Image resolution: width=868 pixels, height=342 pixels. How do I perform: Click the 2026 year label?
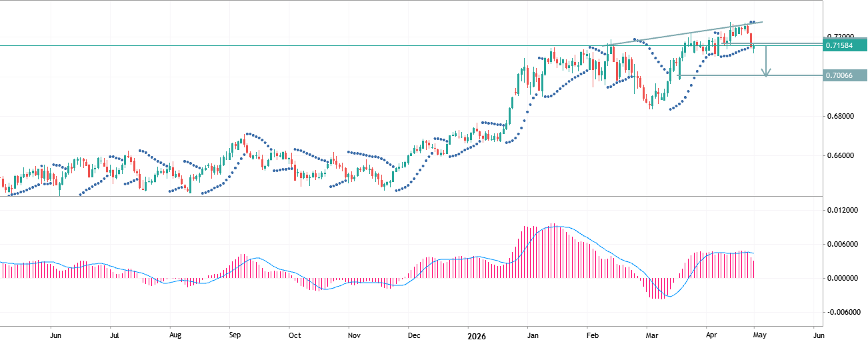[477, 336]
